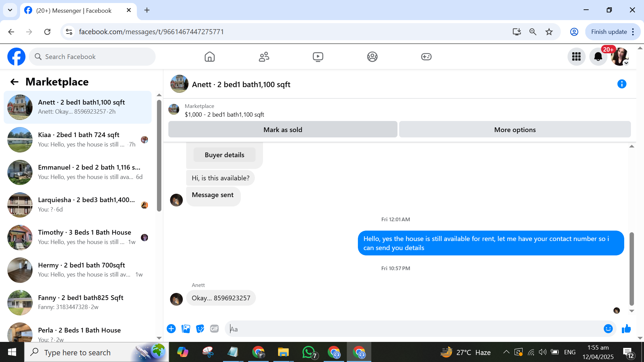Viewport: 644px width, 362px height.
Task: Open Larquiesha conversation
Action: [x=77, y=205]
